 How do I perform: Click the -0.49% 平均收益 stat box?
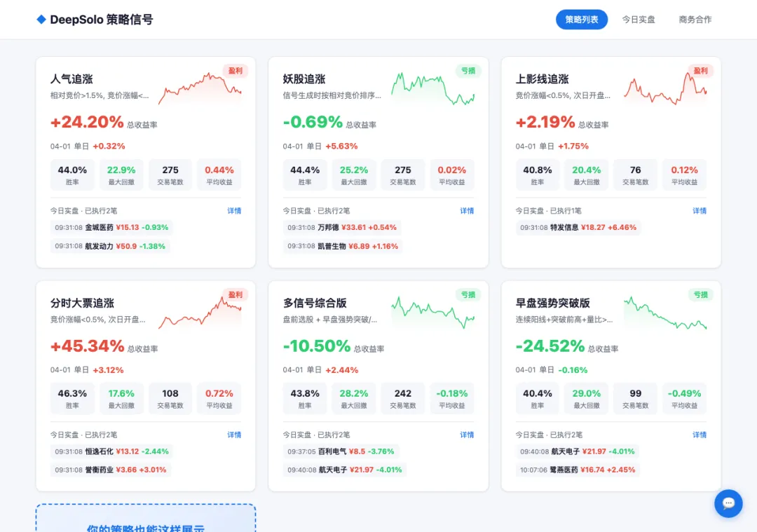(685, 399)
